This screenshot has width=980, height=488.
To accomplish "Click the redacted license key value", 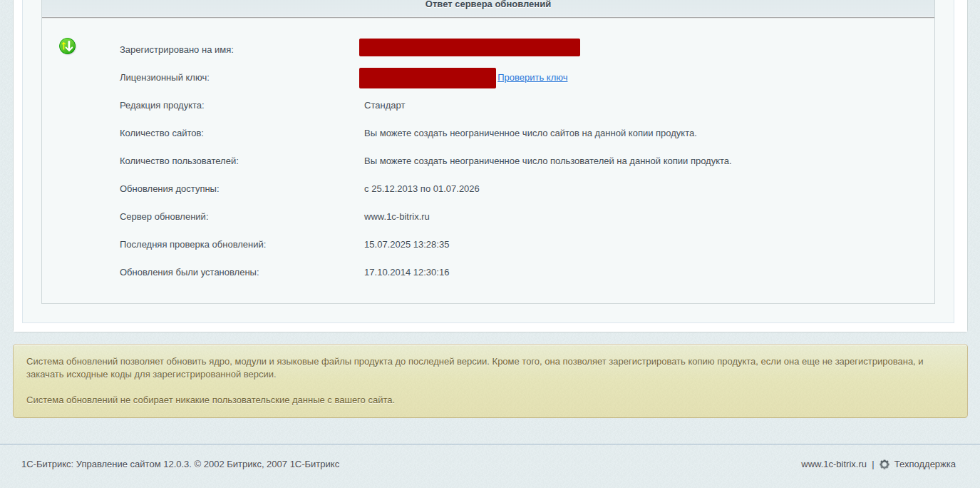I will [427, 78].
